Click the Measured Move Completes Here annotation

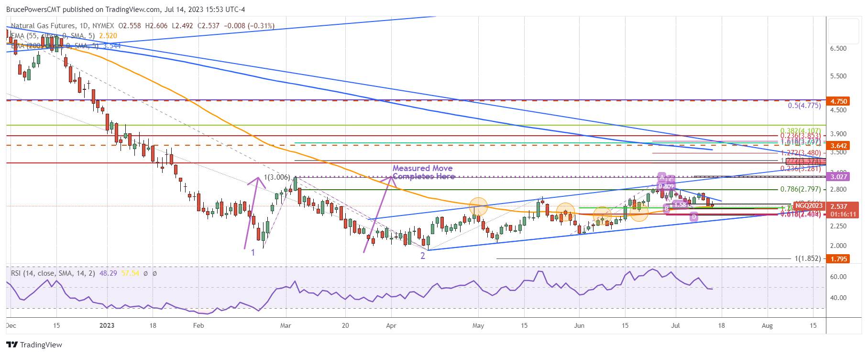click(x=423, y=172)
